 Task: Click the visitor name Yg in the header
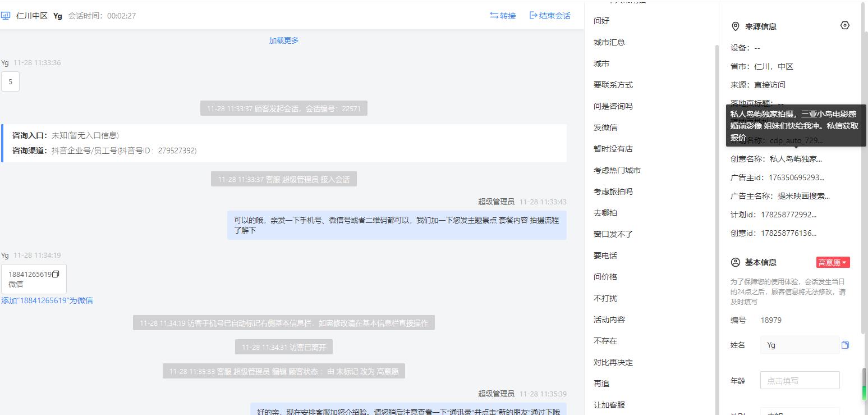[58, 16]
